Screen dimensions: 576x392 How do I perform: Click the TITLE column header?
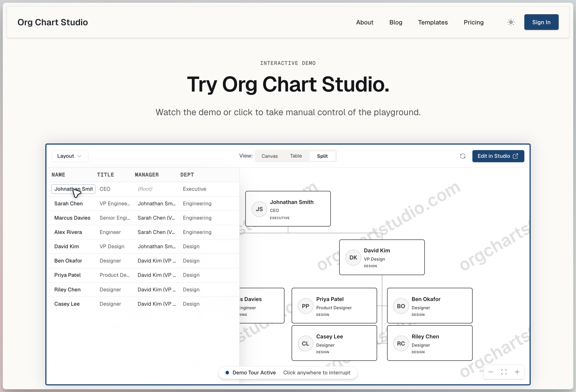tap(106, 175)
